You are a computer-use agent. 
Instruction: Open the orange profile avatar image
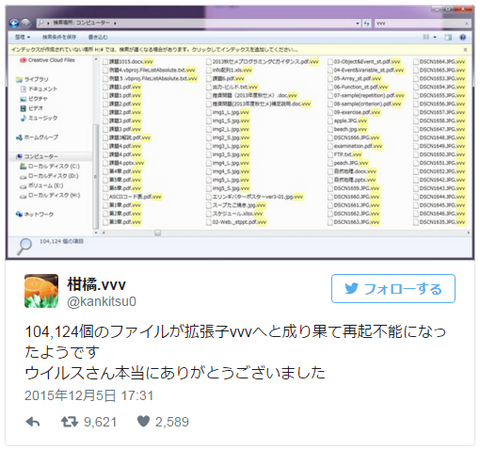[41, 291]
